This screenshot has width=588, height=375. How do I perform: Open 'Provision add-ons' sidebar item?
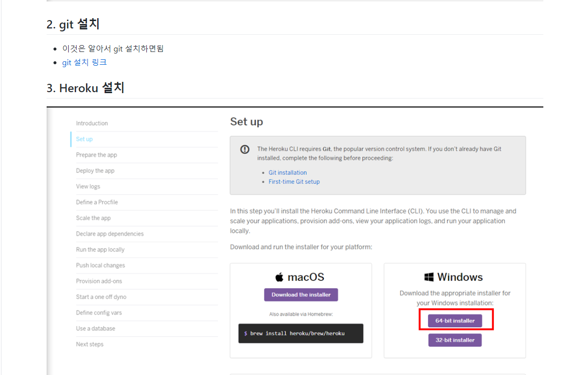(99, 281)
